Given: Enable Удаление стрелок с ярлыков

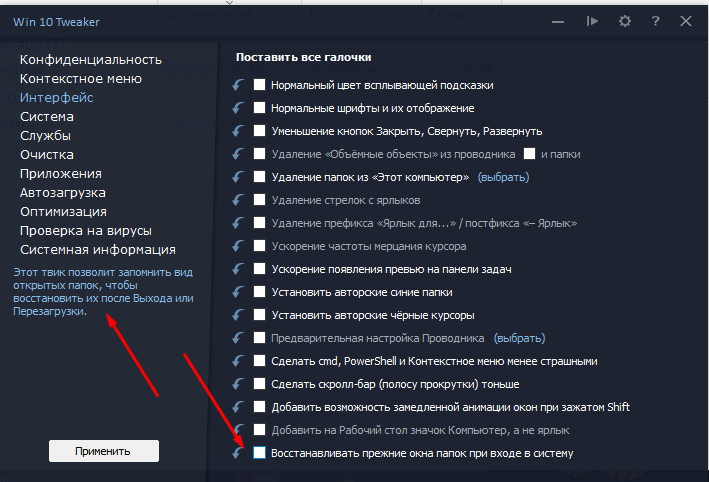Looking at the screenshot, I should 260,200.
